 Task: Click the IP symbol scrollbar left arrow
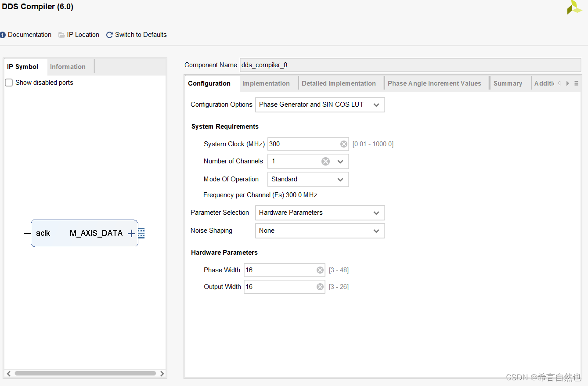pos(8,374)
